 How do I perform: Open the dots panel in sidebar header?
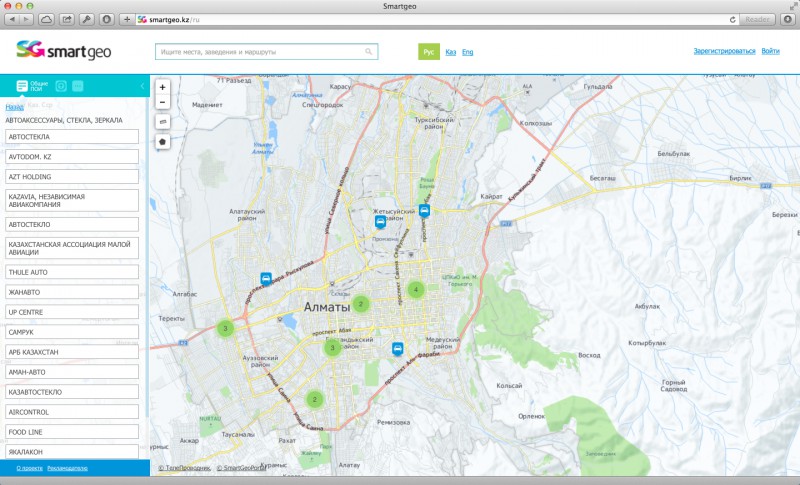click(x=78, y=86)
